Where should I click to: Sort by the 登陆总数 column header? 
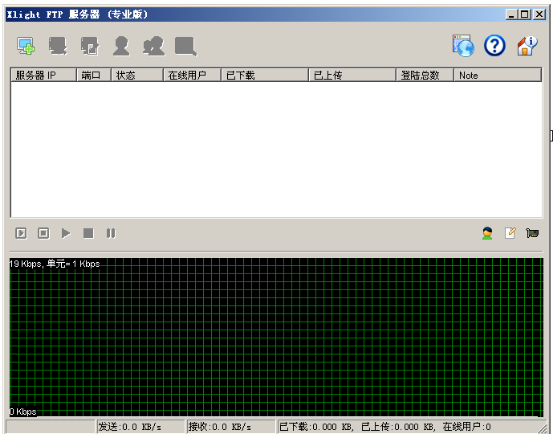[424, 75]
